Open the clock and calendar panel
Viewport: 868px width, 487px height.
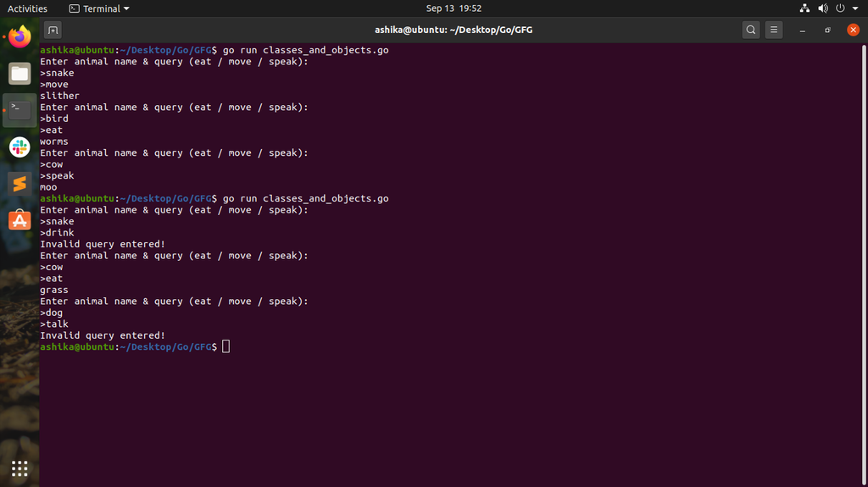pos(453,8)
